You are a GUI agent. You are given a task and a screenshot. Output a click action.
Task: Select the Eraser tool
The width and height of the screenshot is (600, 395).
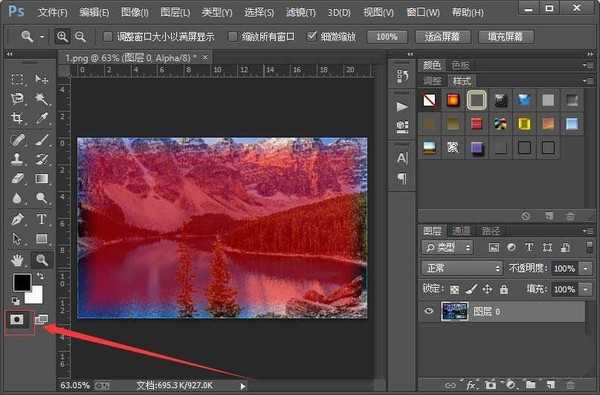pyautogui.click(x=17, y=179)
